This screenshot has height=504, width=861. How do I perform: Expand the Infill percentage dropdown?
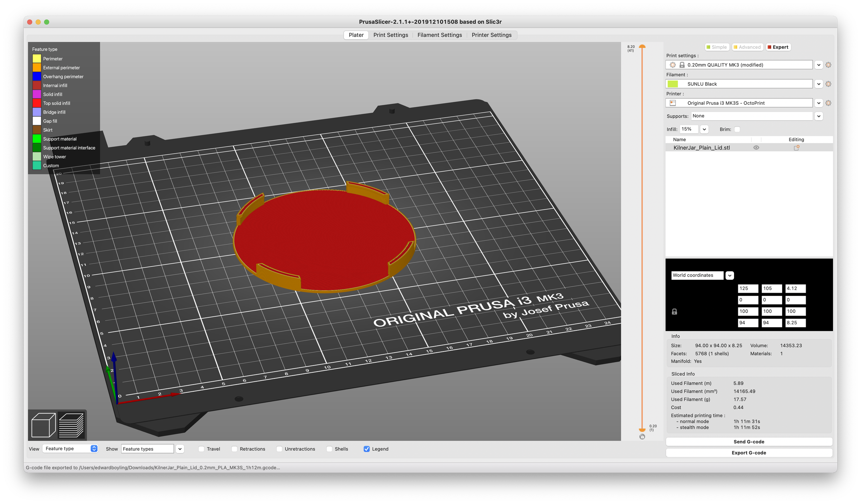(x=704, y=129)
